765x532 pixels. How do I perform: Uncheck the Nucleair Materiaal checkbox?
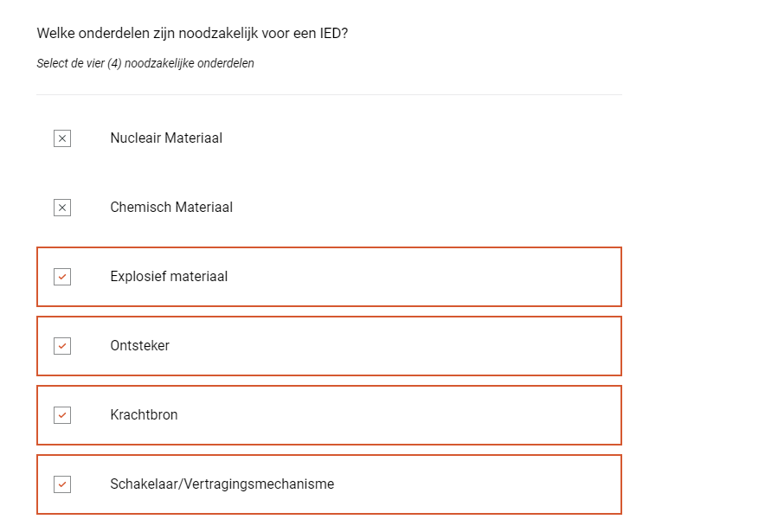[62, 138]
